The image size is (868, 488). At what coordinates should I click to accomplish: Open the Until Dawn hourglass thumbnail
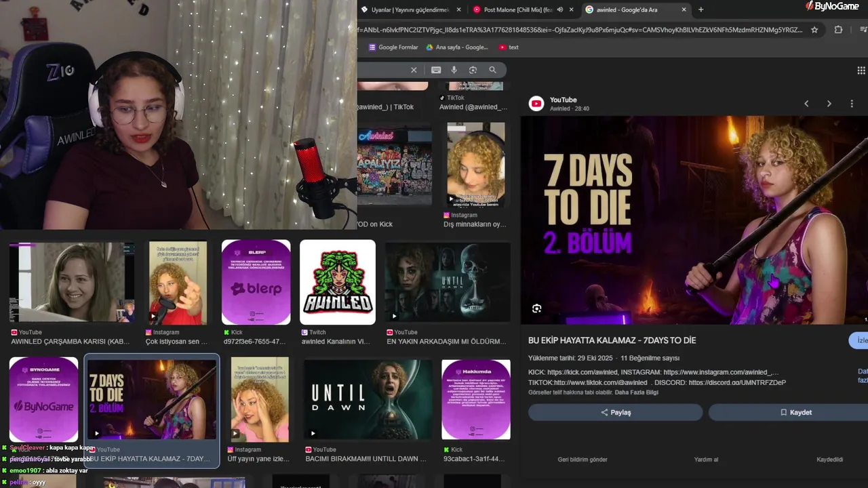click(x=368, y=400)
